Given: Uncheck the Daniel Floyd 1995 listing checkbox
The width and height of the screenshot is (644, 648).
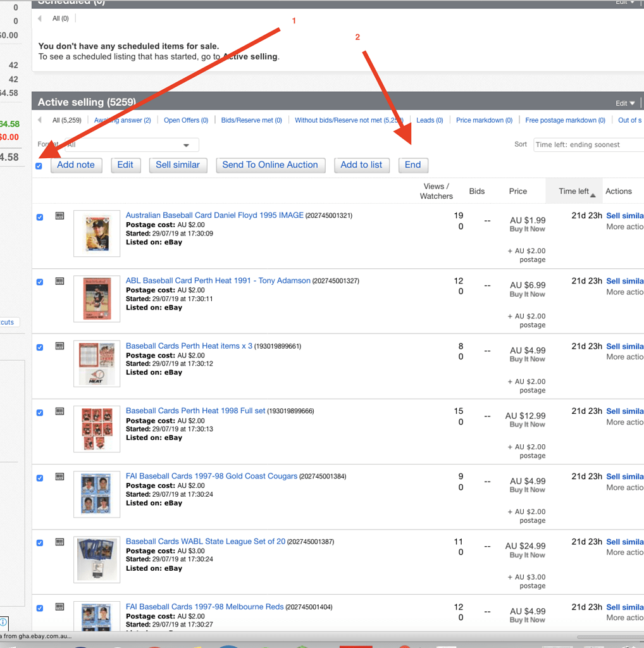Looking at the screenshot, I should click(40, 217).
